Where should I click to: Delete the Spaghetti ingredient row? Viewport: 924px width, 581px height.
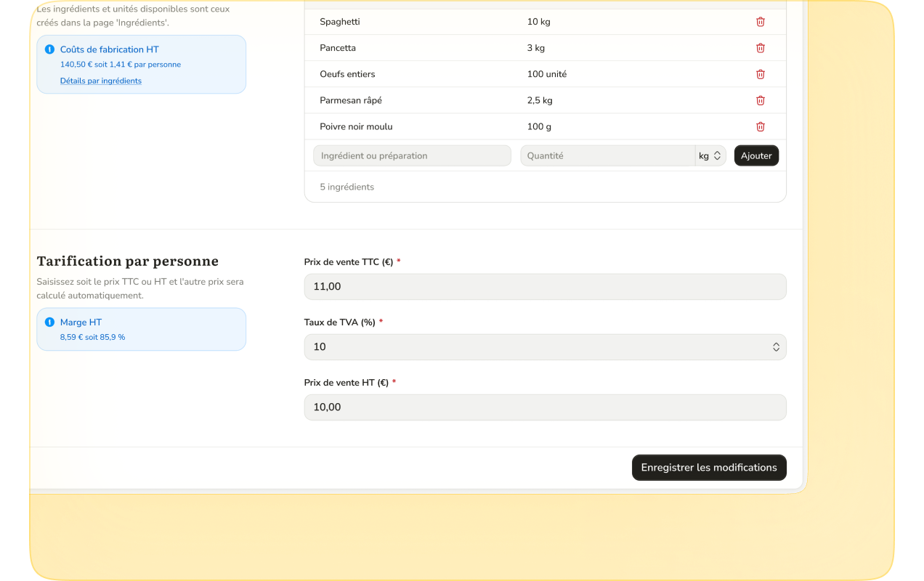[760, 22]
